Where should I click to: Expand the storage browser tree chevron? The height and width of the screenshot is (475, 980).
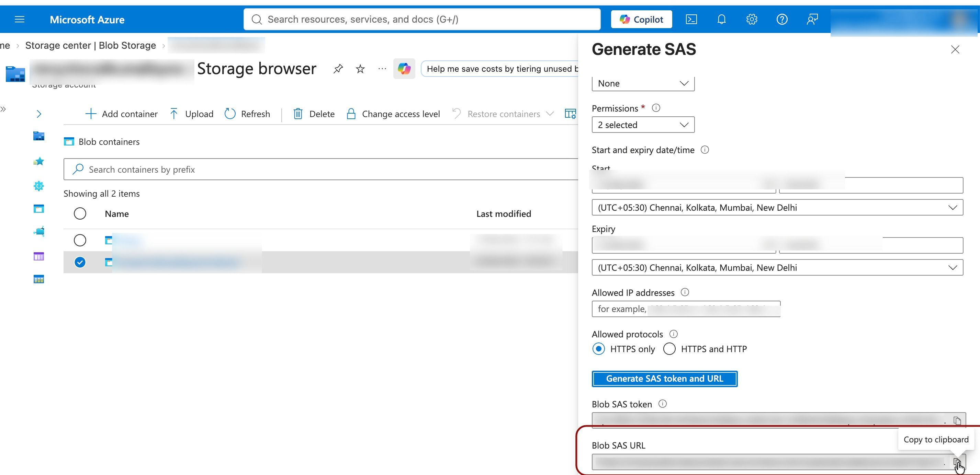[38, 114]
